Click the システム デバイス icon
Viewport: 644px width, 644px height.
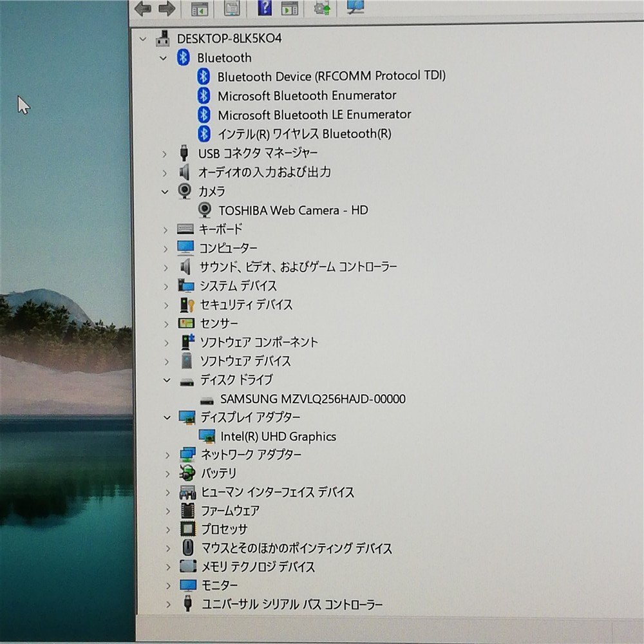click(186, 285)
